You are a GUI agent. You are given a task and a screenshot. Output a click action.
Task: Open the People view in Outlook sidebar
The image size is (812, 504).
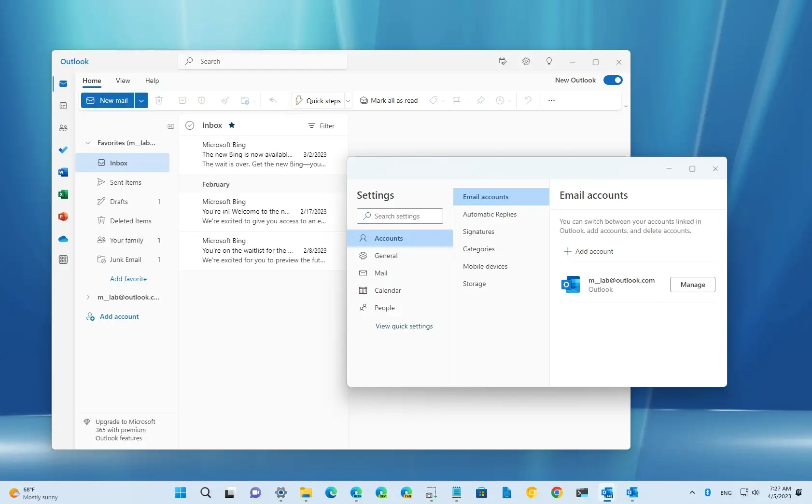[63, 128]
